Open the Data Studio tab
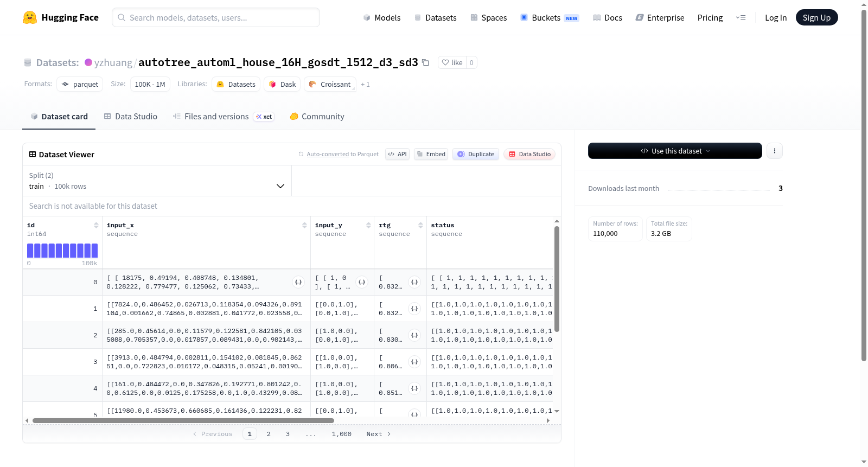 tap(131, 117)
